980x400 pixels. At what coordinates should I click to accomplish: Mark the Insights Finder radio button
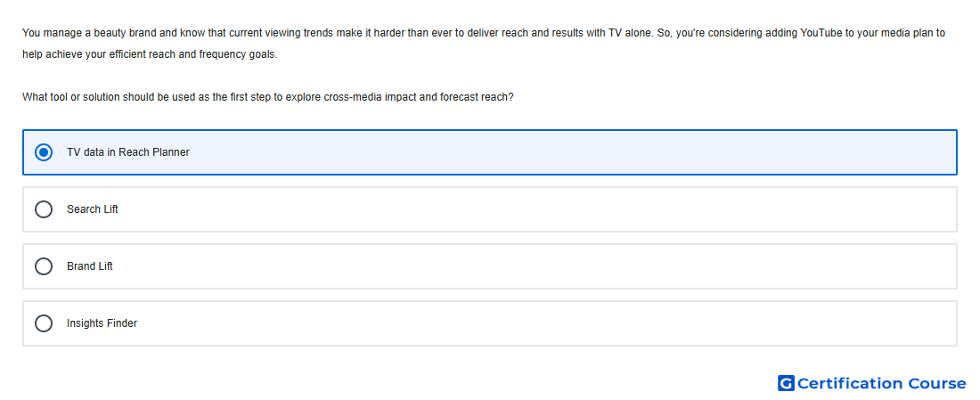pyautogui.click(x=44, y=323)
